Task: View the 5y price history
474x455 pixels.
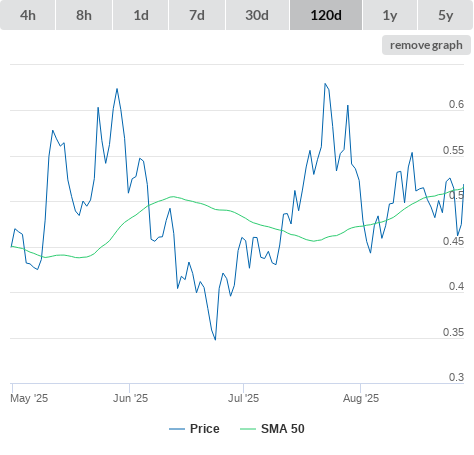Action: coord(446,15)
